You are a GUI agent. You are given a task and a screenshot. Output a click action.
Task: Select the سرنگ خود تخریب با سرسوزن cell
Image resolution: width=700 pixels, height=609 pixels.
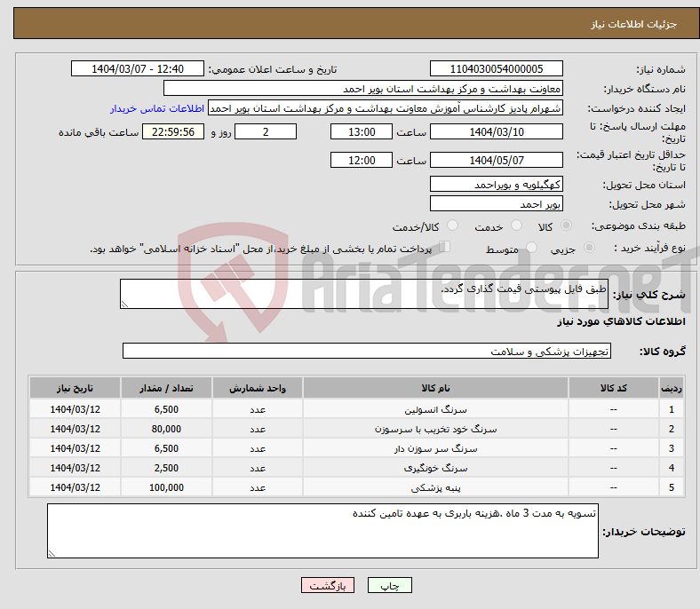(x=435, y=429)
